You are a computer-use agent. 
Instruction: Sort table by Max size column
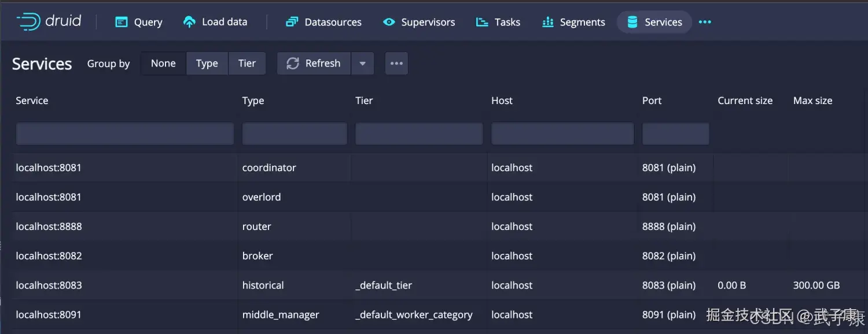[x=812, y=101]
